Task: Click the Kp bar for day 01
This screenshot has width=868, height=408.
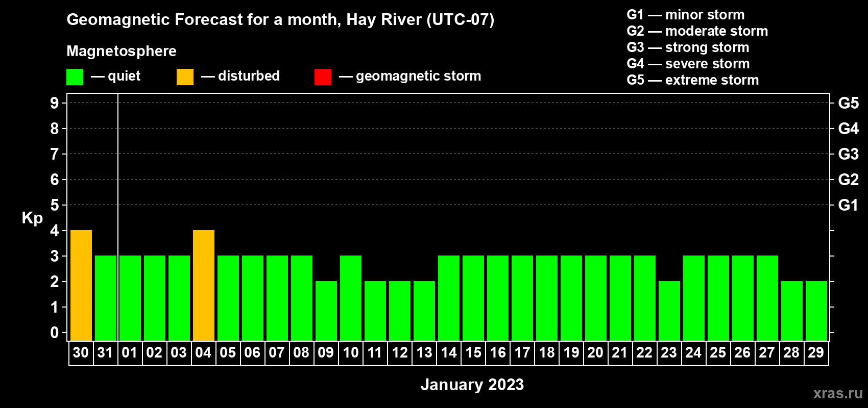Action: click(x=130, y=298)
